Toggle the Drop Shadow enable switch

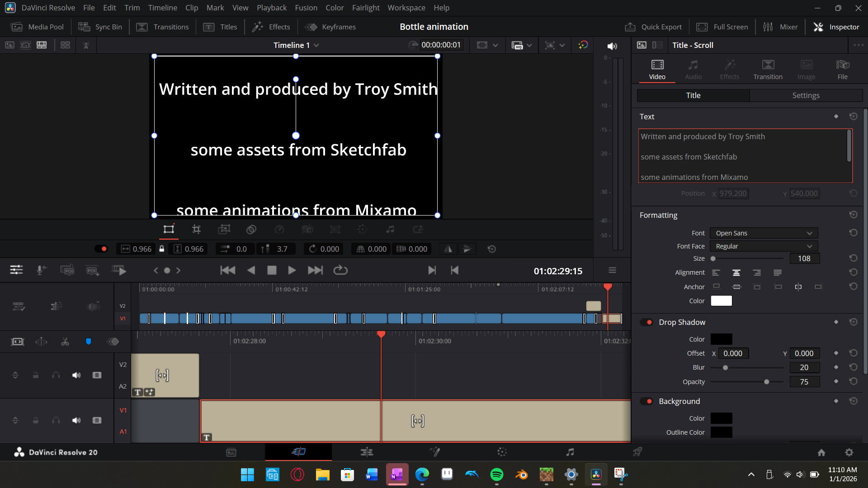pos(646,322)
